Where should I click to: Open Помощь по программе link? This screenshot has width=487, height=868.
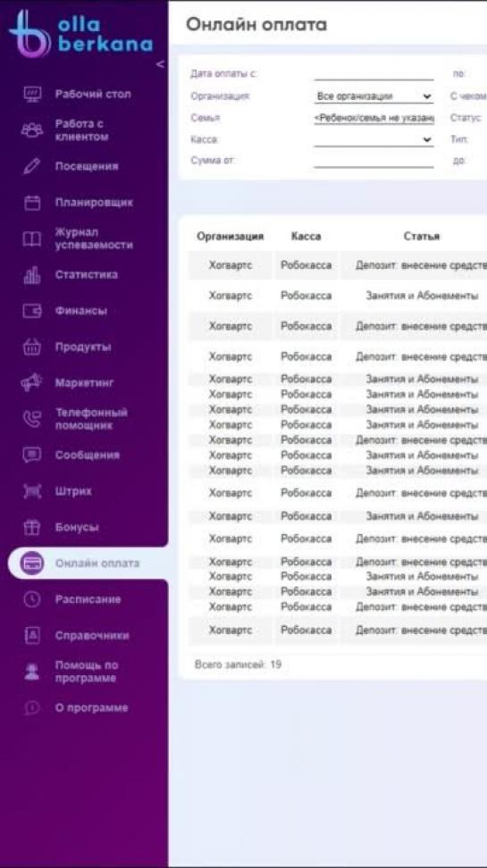pyautogui.click(x=88, y=672)
